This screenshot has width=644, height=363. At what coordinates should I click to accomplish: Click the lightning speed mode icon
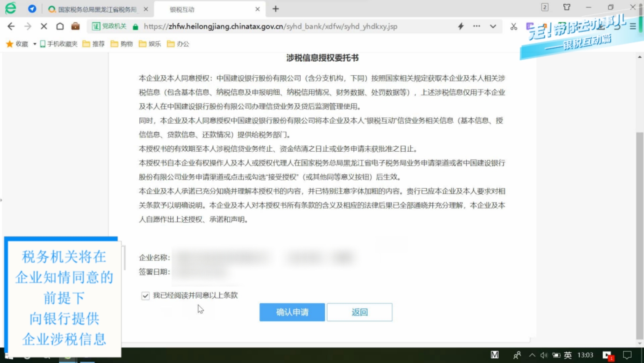[x=461, y=26]
